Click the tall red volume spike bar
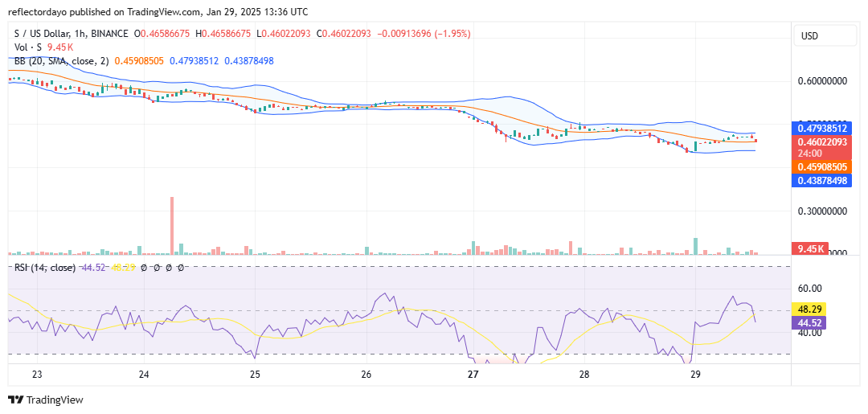 point(172,226)
